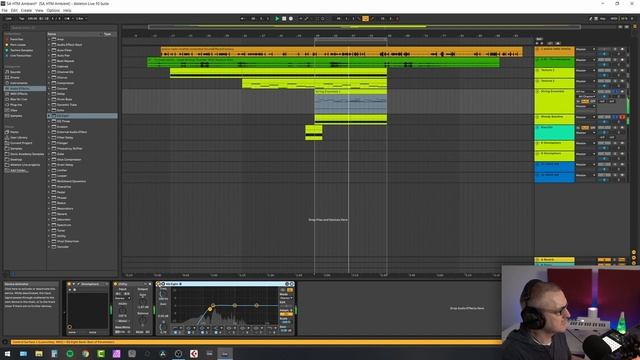Click the MIDI map mode button

point(613,18)
